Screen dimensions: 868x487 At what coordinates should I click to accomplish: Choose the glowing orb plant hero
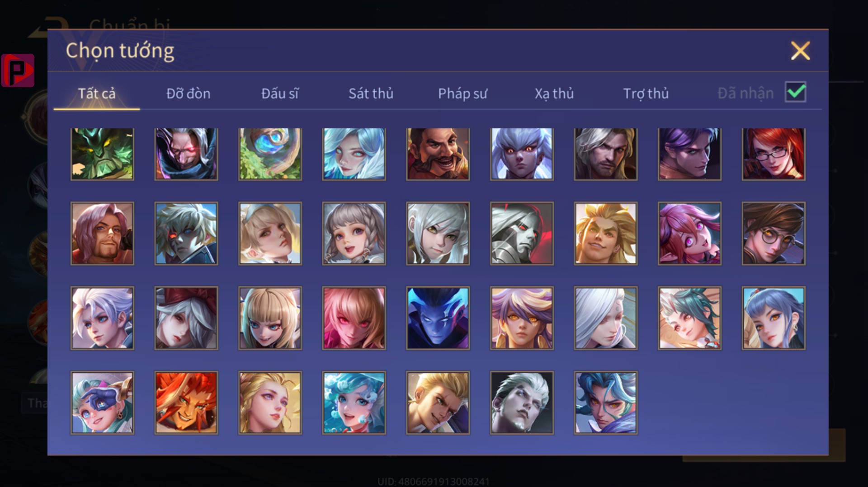coord(270,154)
